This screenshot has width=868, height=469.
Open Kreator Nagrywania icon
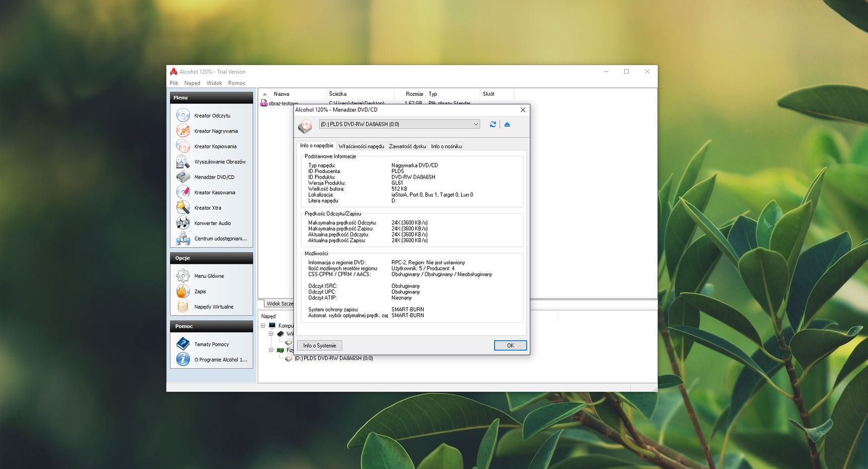coord(183,131)
